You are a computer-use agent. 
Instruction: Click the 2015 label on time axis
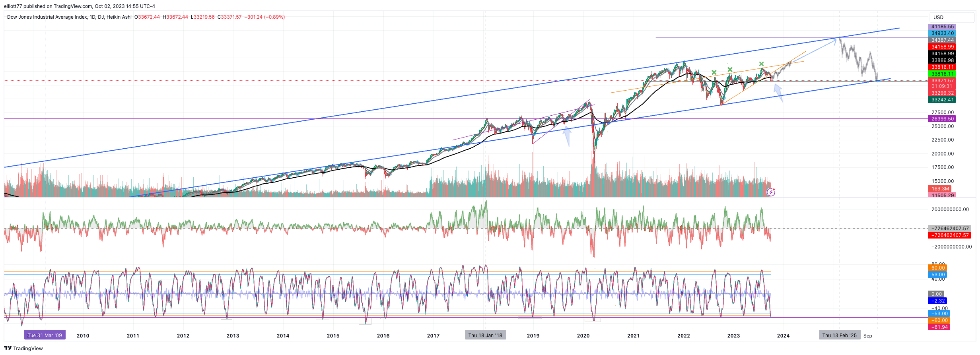[x=333, y=336]
